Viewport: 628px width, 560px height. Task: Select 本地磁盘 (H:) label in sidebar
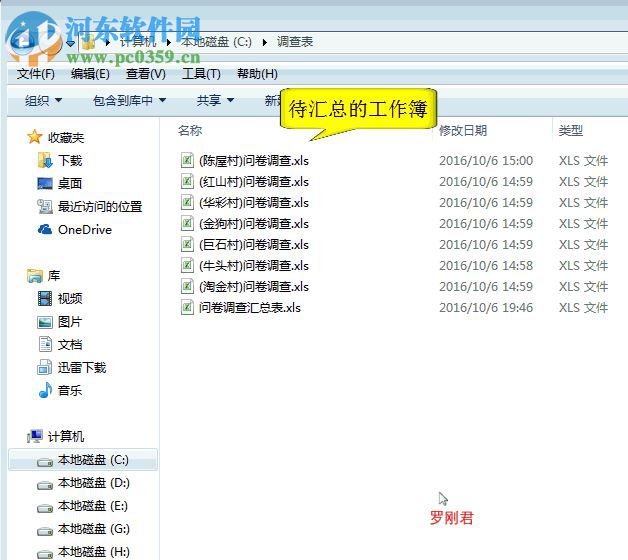point(94,552)
